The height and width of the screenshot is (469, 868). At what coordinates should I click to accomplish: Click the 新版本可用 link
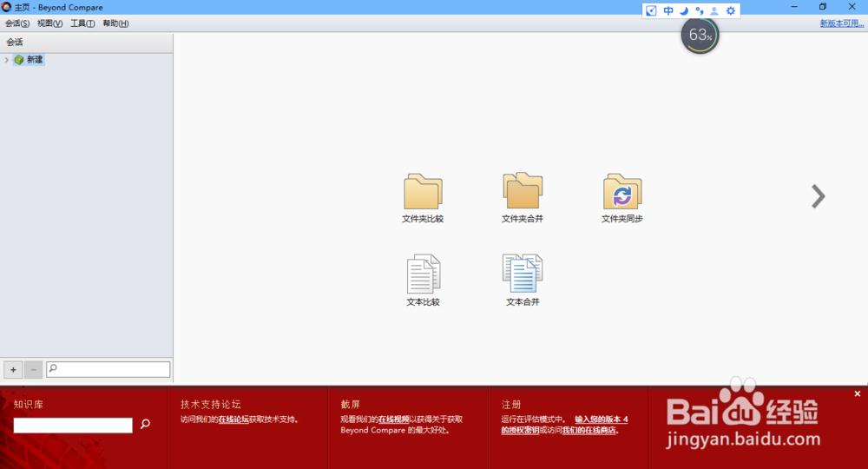(841, 23)
